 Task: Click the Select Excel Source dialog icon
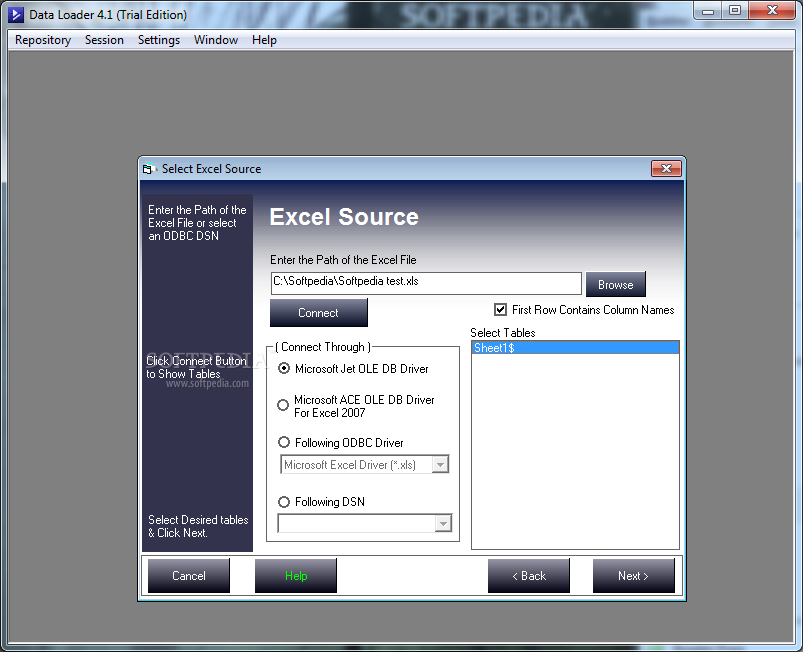(149, 169)
